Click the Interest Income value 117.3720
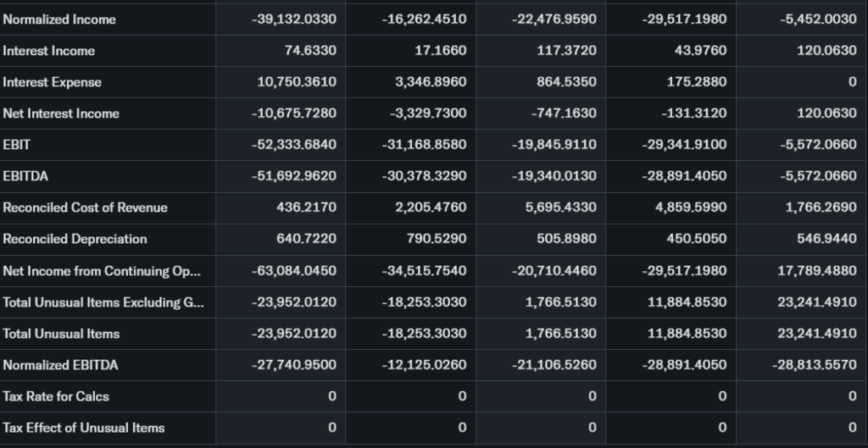Screen dimensions: 868x448 point(566,51)
